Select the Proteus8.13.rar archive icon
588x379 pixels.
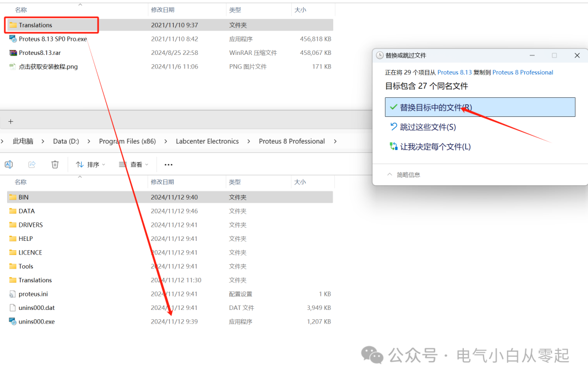coord(13,53)
